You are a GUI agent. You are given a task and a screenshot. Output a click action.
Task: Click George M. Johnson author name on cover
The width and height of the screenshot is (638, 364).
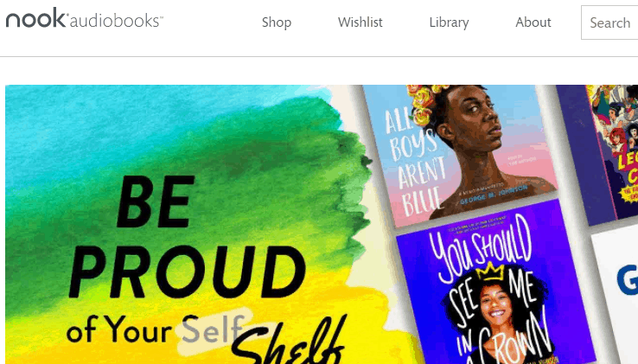click(493, 195)
